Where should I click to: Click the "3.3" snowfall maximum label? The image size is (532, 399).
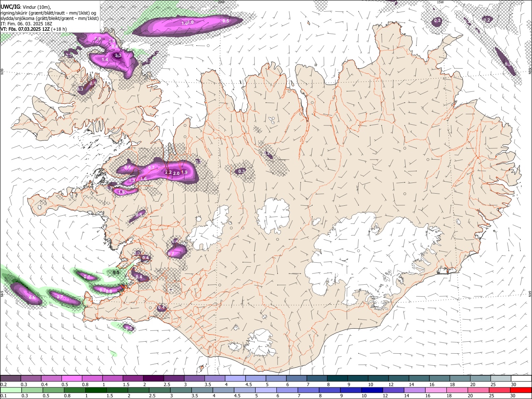point(118,55)
